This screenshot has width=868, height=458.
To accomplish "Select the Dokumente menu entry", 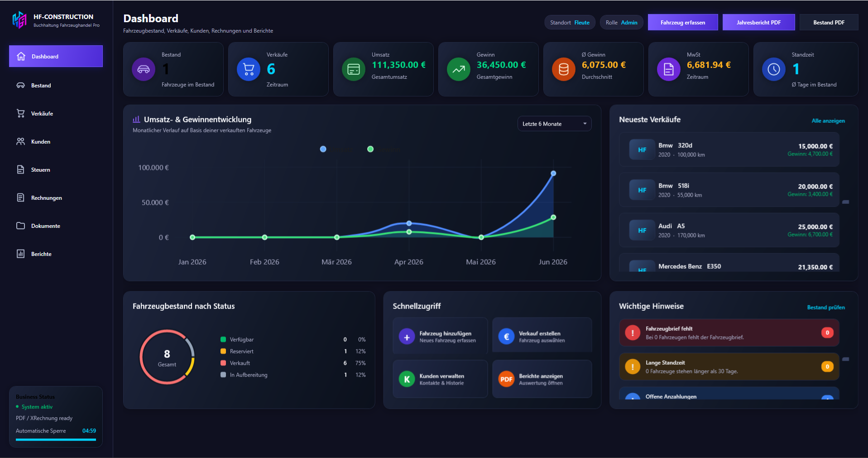I will [x=56, y=226].
